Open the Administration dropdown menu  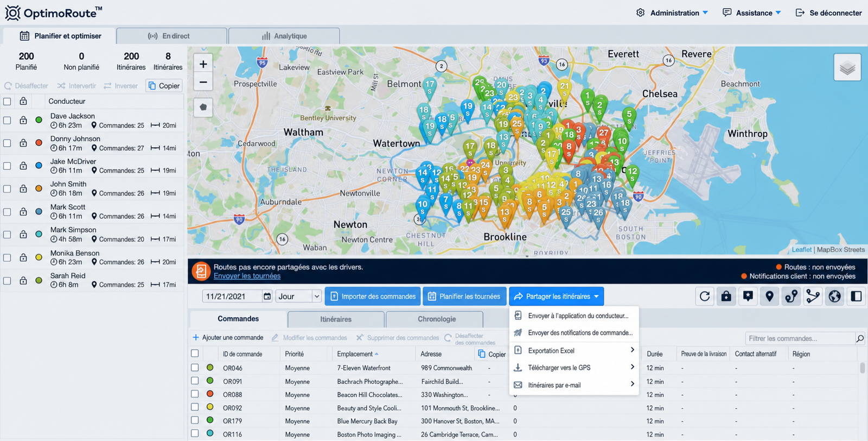(x=672, y=12)
